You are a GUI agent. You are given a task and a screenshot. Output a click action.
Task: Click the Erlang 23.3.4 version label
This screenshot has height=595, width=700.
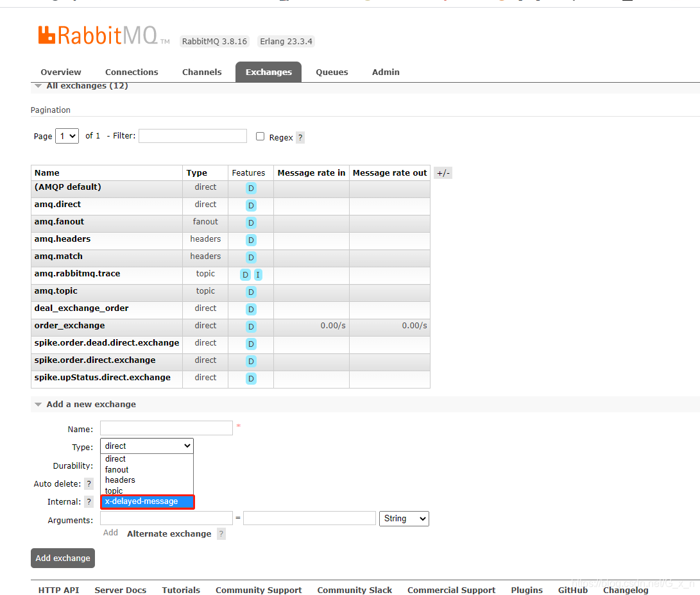286,42
